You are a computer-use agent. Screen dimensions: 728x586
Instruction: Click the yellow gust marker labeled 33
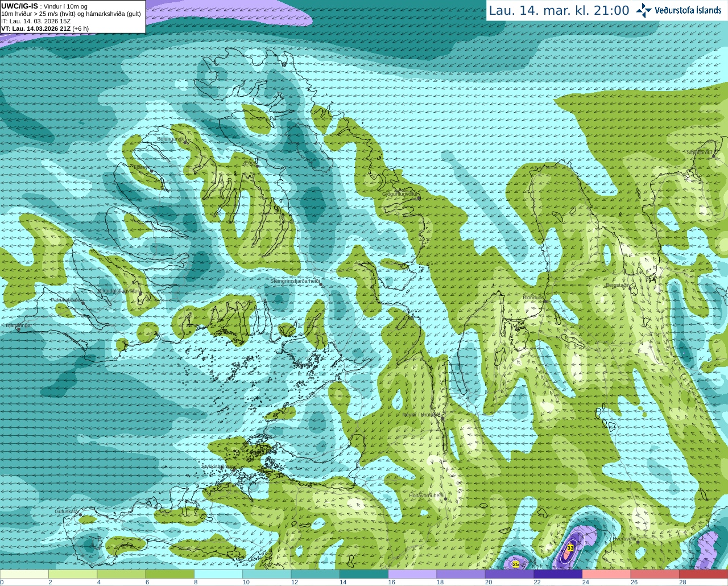(570, 547)
